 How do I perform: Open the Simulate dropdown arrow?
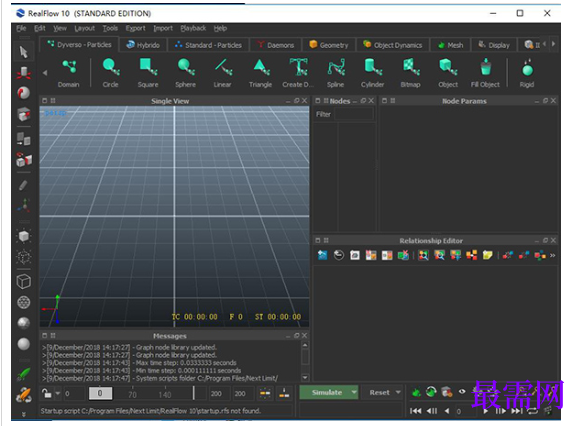354,392
